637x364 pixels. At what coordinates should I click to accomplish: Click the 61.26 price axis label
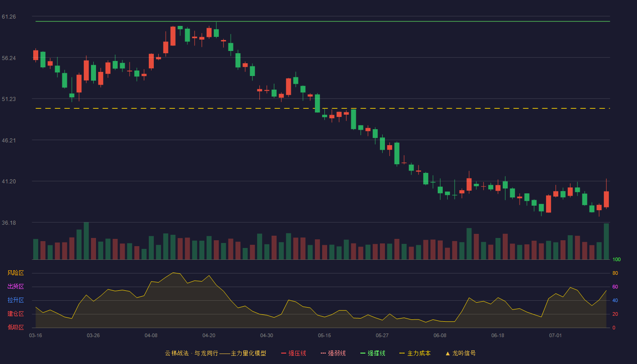pyautogui.click(x=9, y=16)
